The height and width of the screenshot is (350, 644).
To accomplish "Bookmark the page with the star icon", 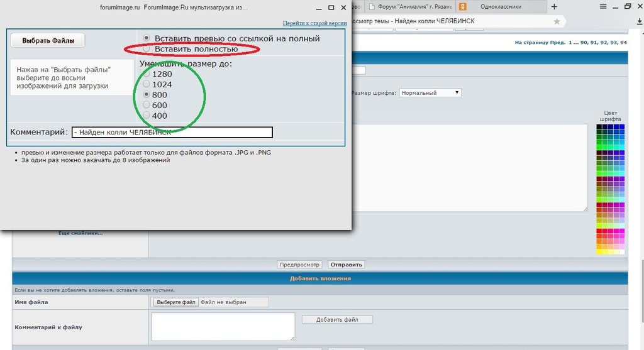I will click(557, 21).
